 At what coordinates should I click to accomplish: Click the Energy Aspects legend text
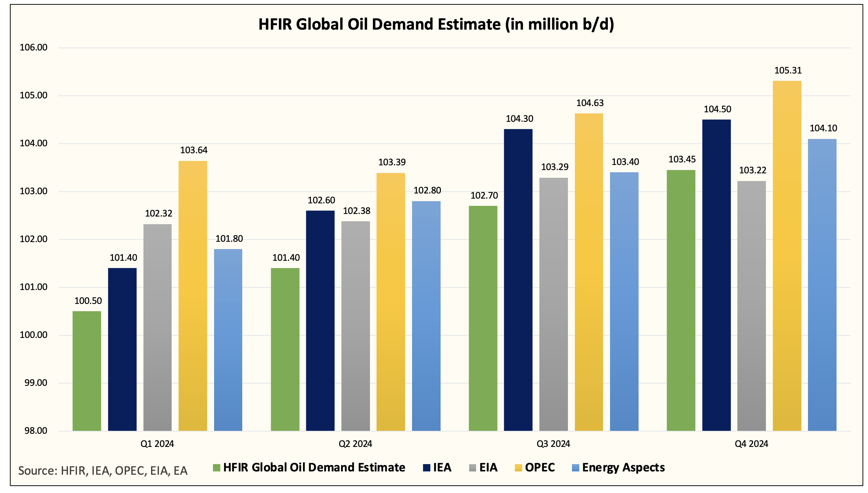tap(623, 468)
